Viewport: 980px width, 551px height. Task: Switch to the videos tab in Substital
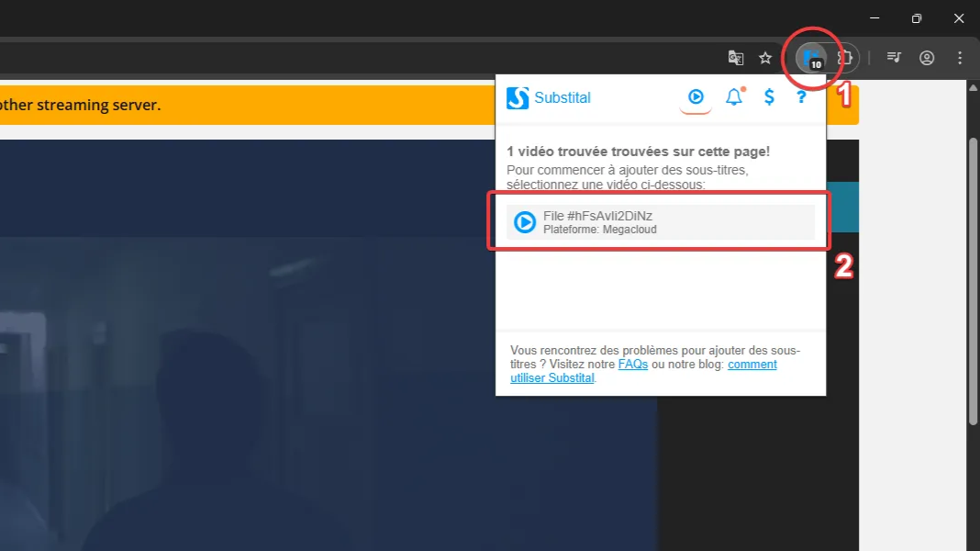click(x=696, y=97)
